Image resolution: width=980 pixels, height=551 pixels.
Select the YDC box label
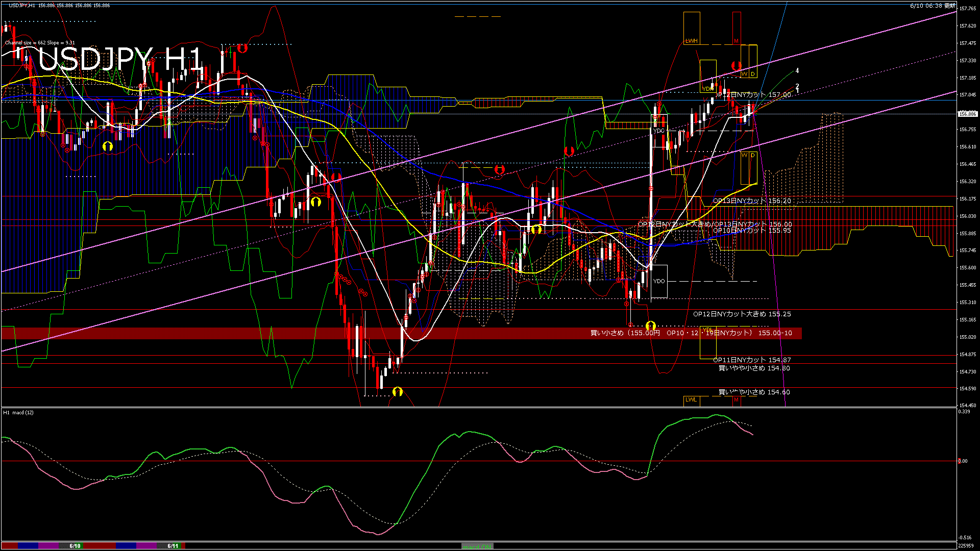(659, 131)
